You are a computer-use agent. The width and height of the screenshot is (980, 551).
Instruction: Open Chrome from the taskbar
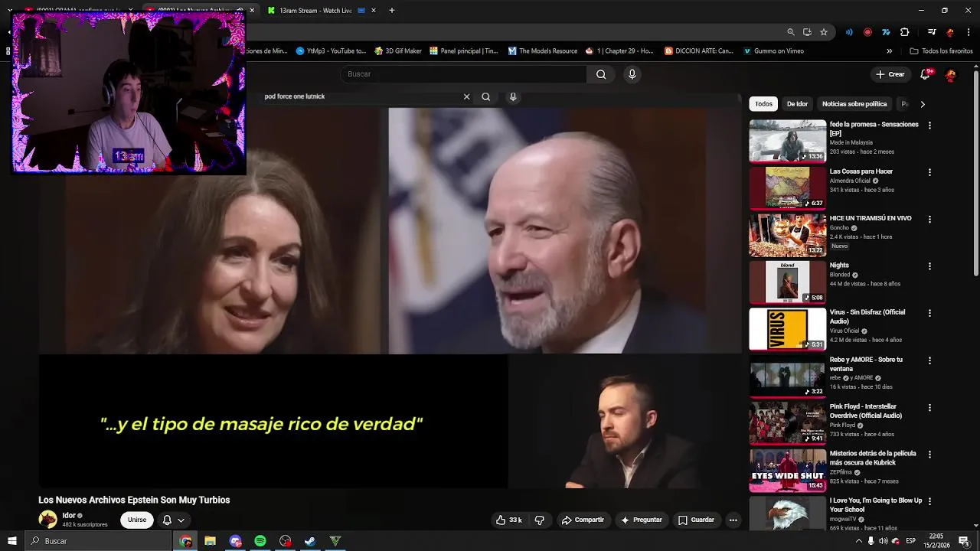(x=185, y=541)
